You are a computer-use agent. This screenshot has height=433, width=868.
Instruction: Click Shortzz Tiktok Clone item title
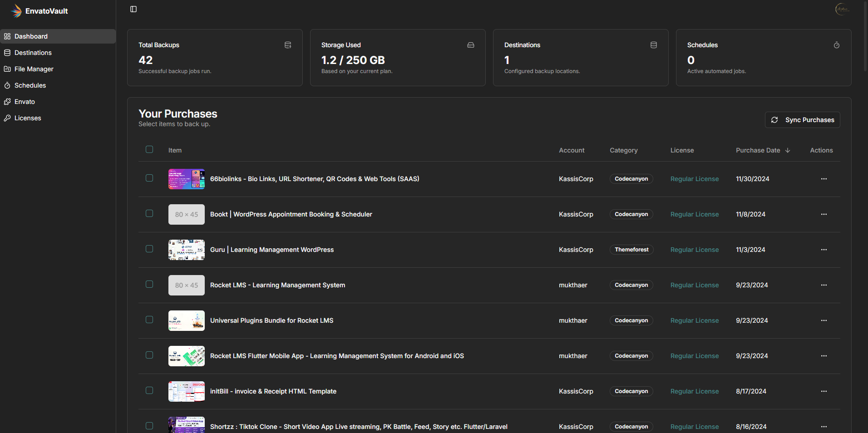[359, 427]
